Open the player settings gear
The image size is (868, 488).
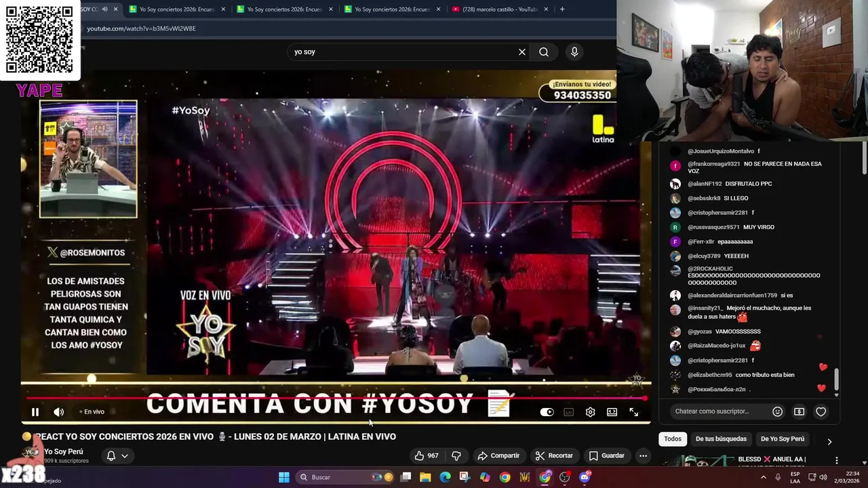click(591, 411)
